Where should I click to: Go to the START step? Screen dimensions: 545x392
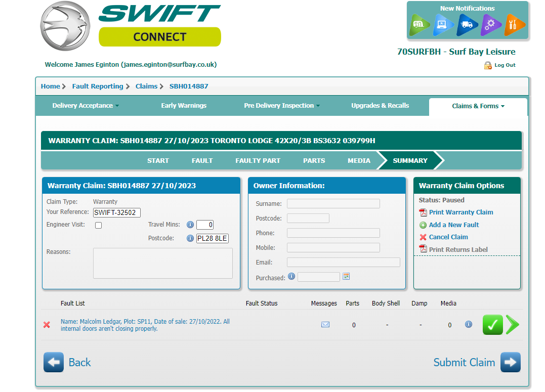158,160
